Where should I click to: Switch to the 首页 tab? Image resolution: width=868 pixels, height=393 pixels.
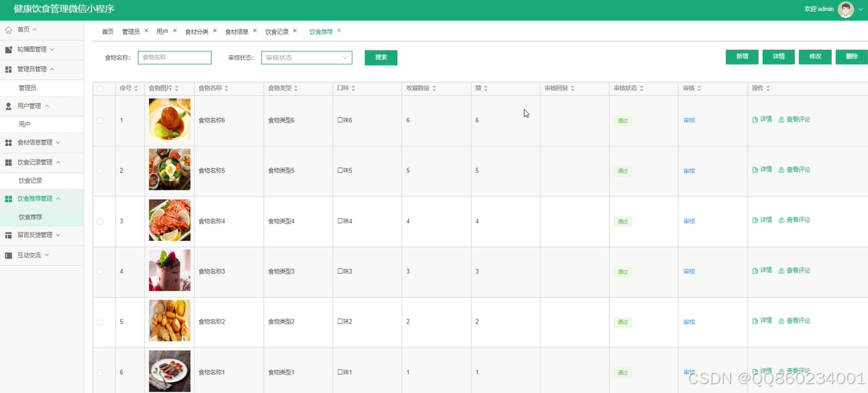pyautogui.click(x=108, y=32)
